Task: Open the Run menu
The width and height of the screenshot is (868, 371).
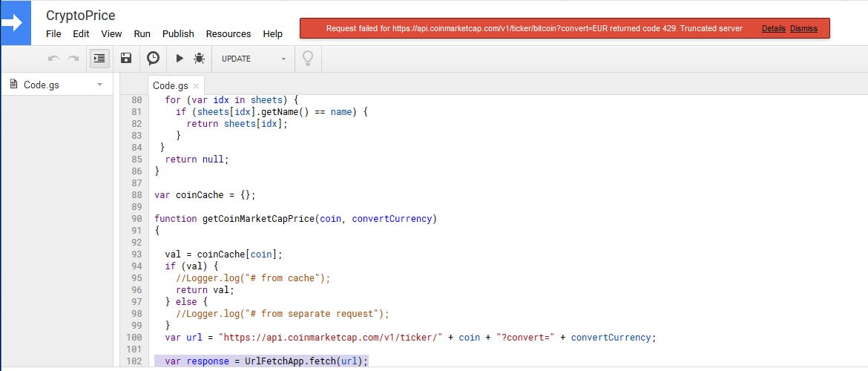Action: tap(142, 34)
